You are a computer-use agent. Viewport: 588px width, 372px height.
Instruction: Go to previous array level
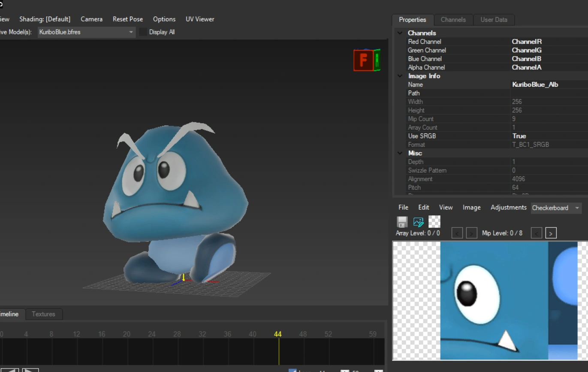(457, 233)
